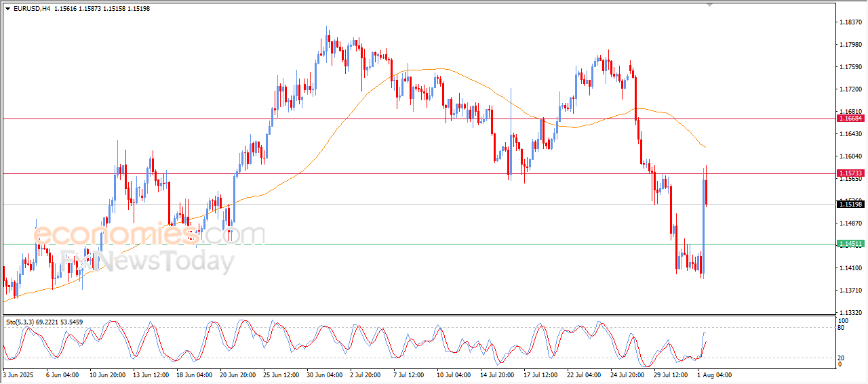
Task: Select the EURUSD,H4 symbol title text
Action: pyautogui.click(x=31, y=8)
